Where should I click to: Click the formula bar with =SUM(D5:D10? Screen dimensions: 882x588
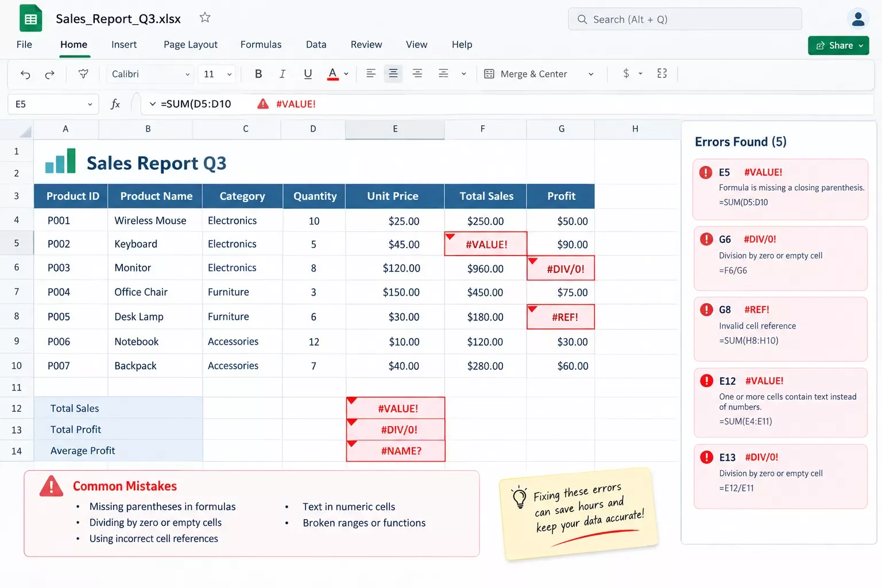(x=507, y=104)
